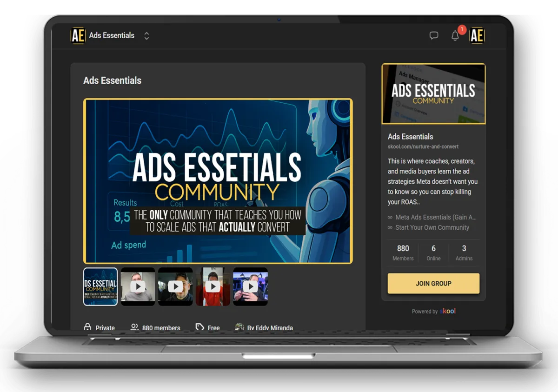This screenshot has height=392, width=558.
Task: Open the notifications bell
Action: tap(455, 36)
